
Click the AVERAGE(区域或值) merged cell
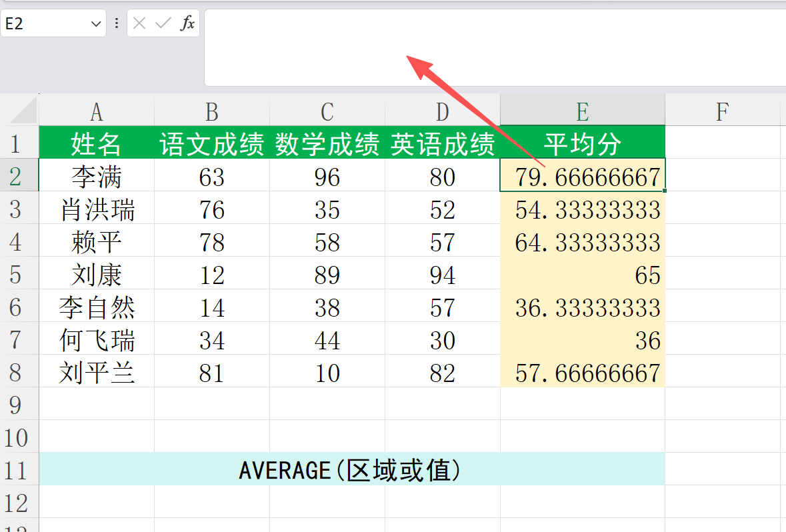pyautogui.click(x=351, y=470)
